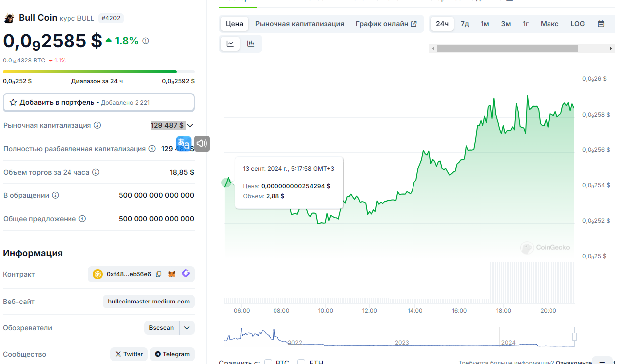Add token to MetaMask fox icon
This screenshot has width=619, height=364.
pyautogui.click(x=172, y=274)
